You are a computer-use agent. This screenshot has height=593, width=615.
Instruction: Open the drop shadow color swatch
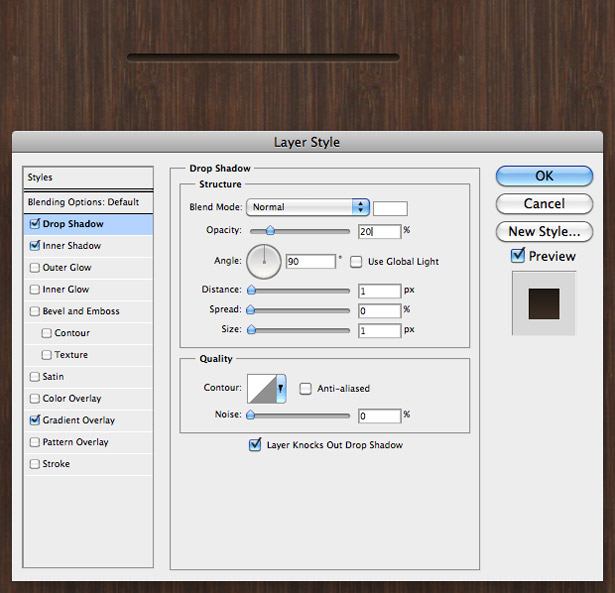point(390,208)
